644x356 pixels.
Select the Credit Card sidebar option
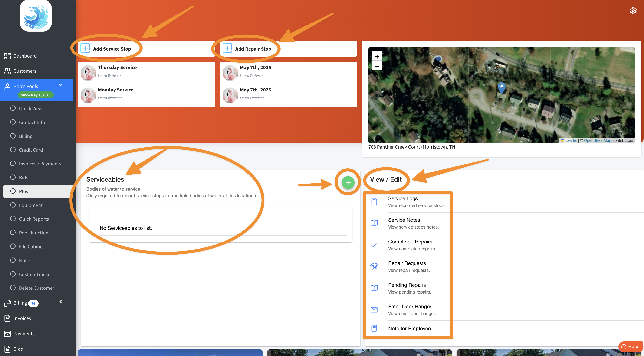tap(31, 150)
